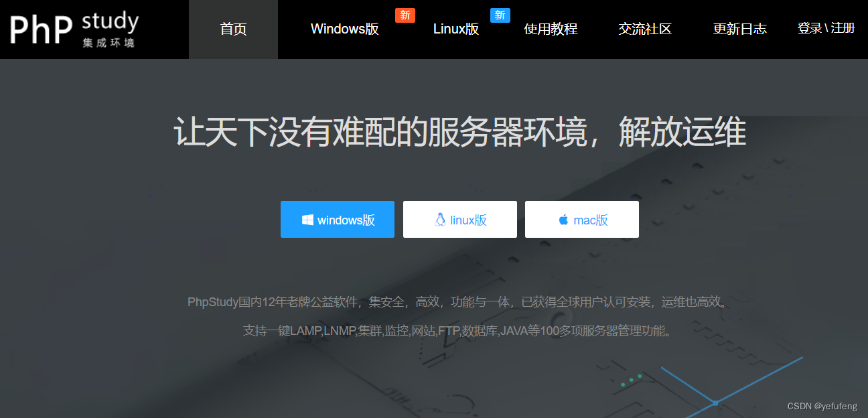The height and width of the screenshot is (418, 868).
Task: Click the headline 让天下没有难配的服务器环境
Action: pyautogui.click(x=380, y=132)
